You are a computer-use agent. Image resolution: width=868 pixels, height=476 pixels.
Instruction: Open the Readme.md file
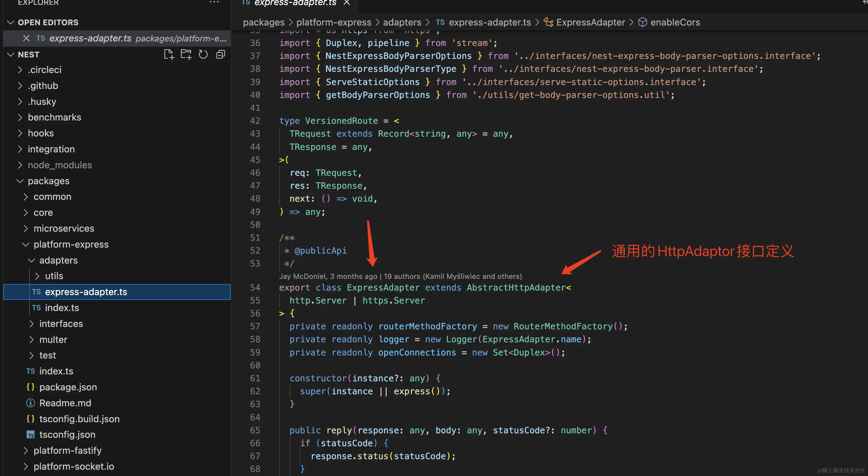(x=65, y=403)
